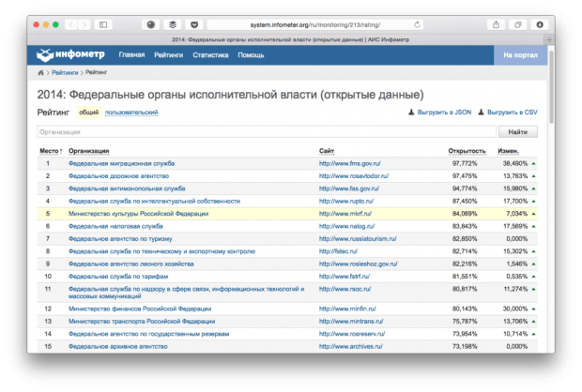The image size is (582, 392).
Task: Open 'Федеральная миграционная служба' link
Action: 121,163
